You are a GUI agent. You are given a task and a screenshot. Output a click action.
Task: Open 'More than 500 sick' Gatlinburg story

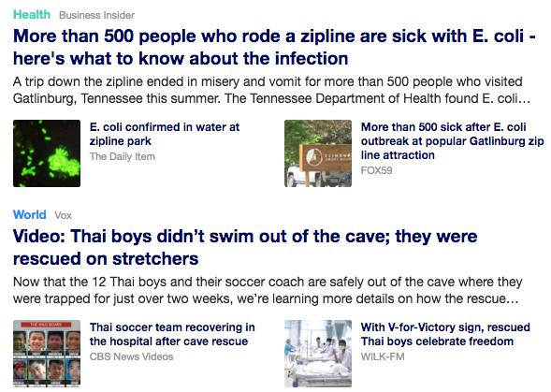pyautogui.click(x=452, y=141)
